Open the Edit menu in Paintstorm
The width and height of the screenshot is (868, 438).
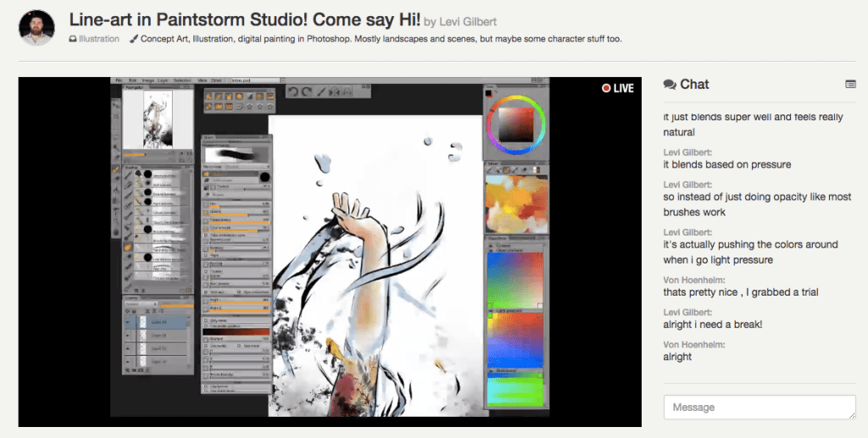tap(133, 80)
